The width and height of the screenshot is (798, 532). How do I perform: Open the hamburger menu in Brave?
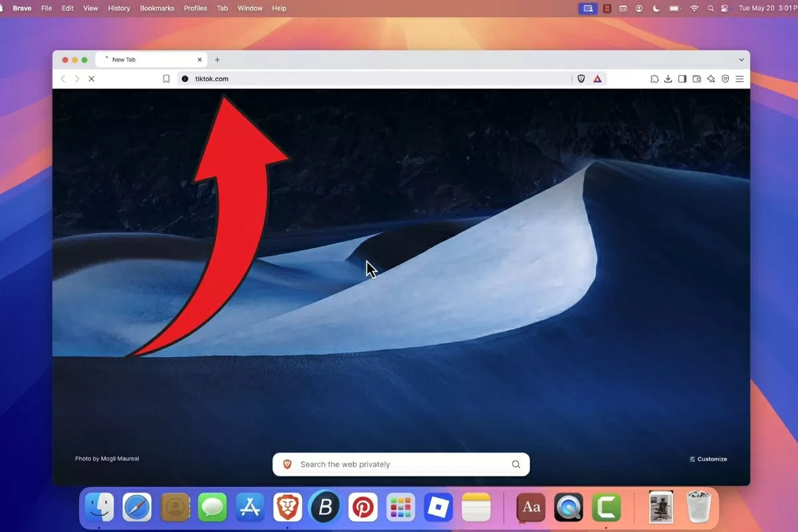point(739,78)
